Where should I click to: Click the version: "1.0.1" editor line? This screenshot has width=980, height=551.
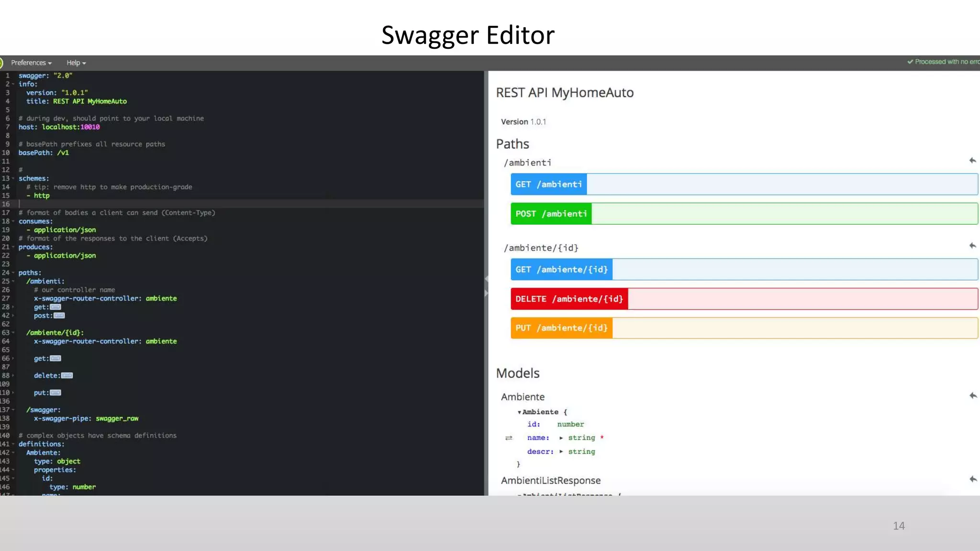57,93
